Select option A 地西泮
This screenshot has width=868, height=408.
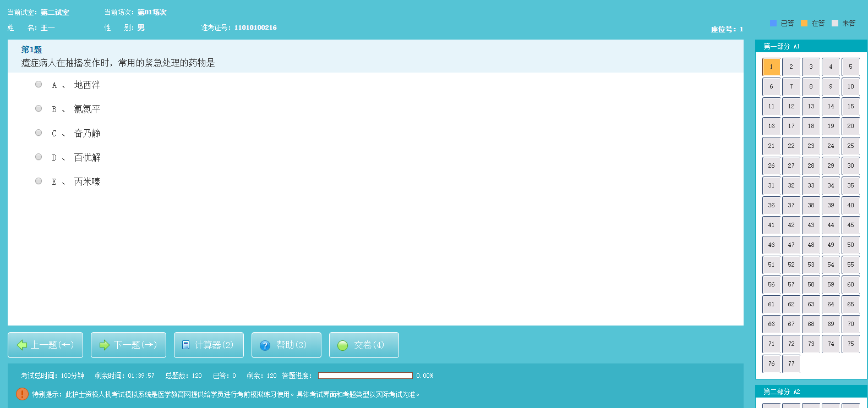[x=39, y=84]
